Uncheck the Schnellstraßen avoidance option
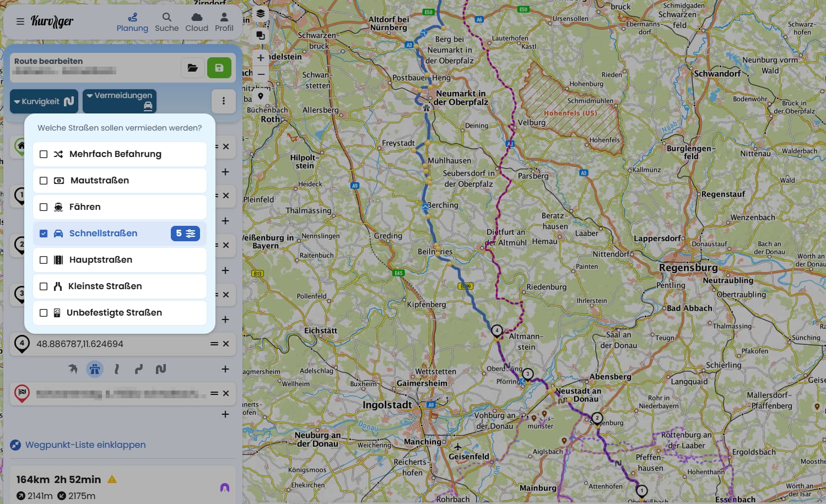 (x=44, y=234)
